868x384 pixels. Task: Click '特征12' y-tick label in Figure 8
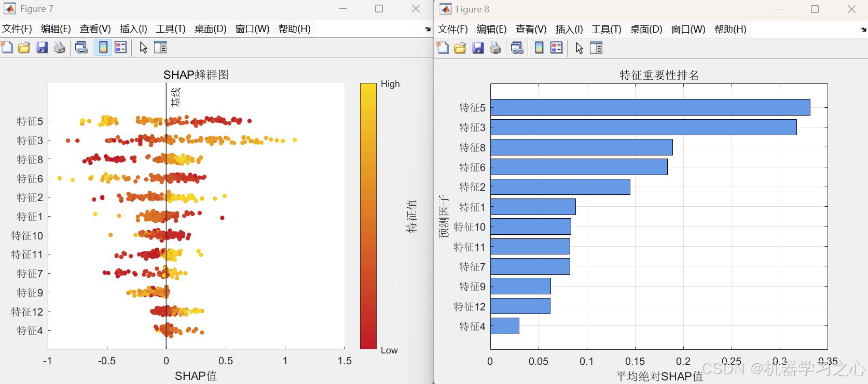pyautogui.click(x=470, y=307)
